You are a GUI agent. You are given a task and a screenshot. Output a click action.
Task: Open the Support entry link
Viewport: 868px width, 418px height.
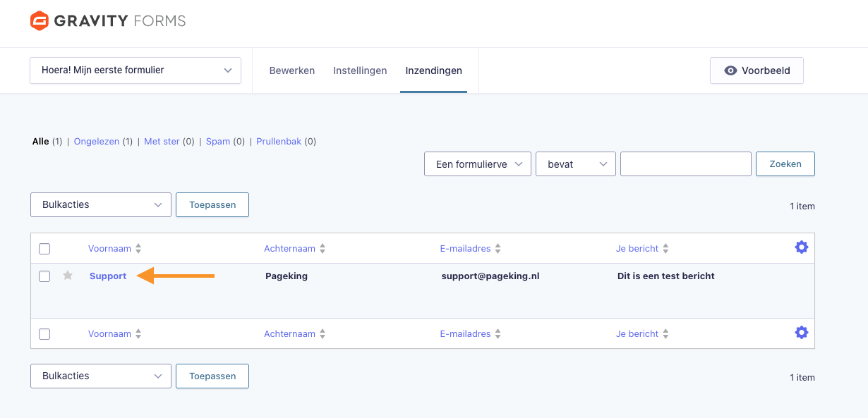tap(108, 276)
